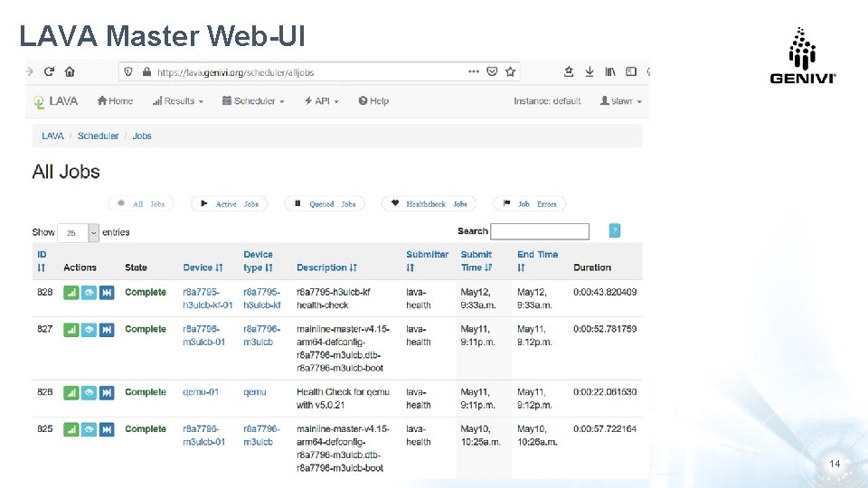Image resolution: width=868 pixels, height=488 pixels.
Task: Sort table by Device type column
Action: coord(259,261)
